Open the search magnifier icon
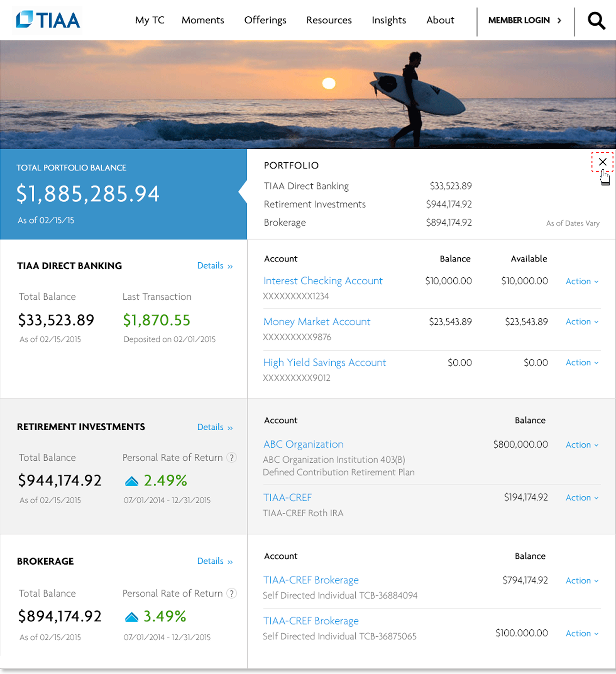Viewport: 616px width, 674px height. [x=596, y=21]
